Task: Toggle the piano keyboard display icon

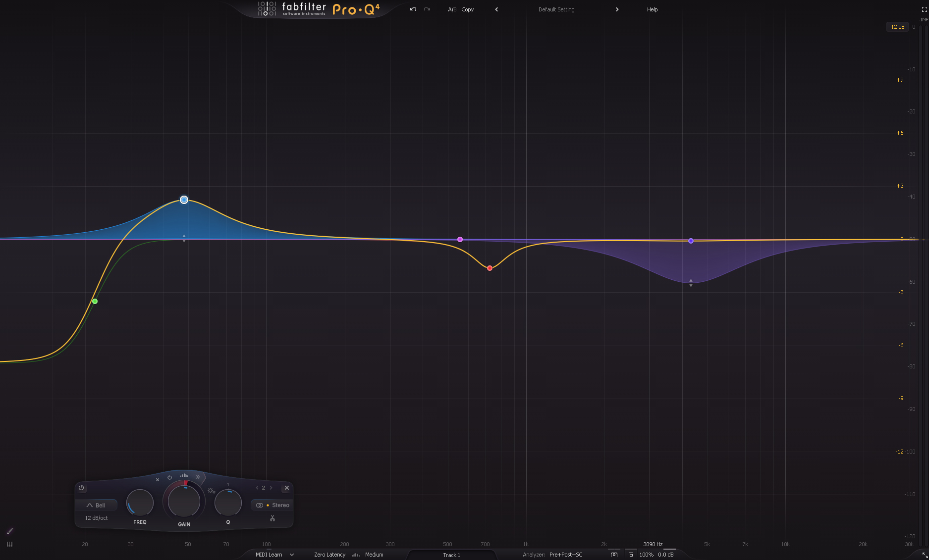Action: tap(9, 544)
